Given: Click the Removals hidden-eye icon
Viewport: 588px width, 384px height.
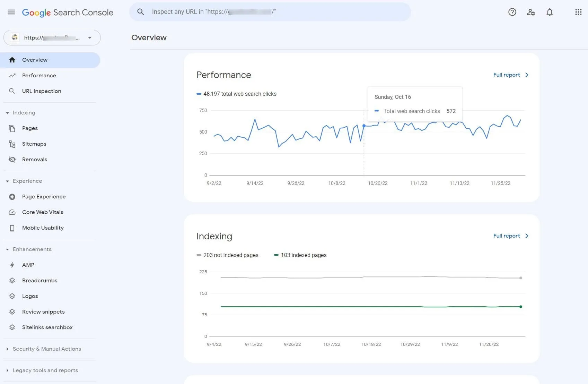Looking at the screenshot, I should coord(12,160).
